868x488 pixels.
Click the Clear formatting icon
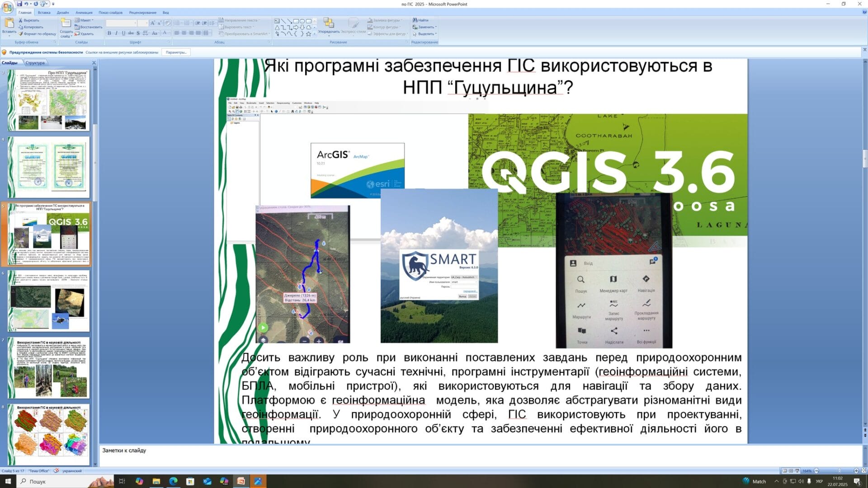(x=167, y=23)
